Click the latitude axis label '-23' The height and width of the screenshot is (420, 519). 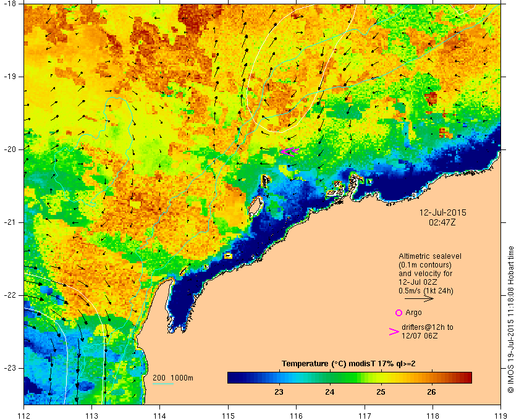pyautogui.click(x=9, y=368)
